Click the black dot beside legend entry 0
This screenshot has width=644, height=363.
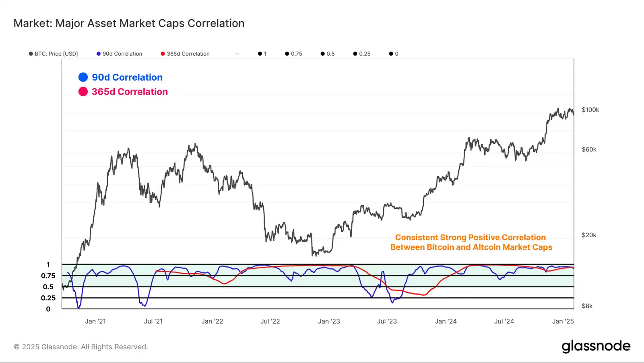point(391,54)
